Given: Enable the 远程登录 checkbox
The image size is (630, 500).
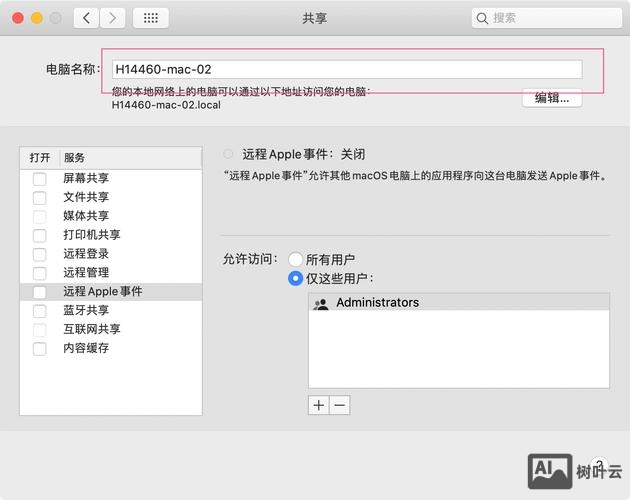Looking at the screenshot, I should point(39,254).
